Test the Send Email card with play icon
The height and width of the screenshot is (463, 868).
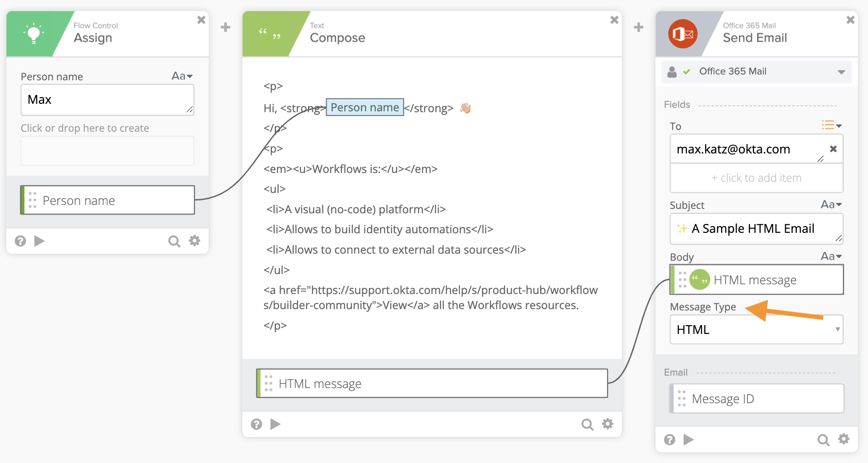pos(688,439)
